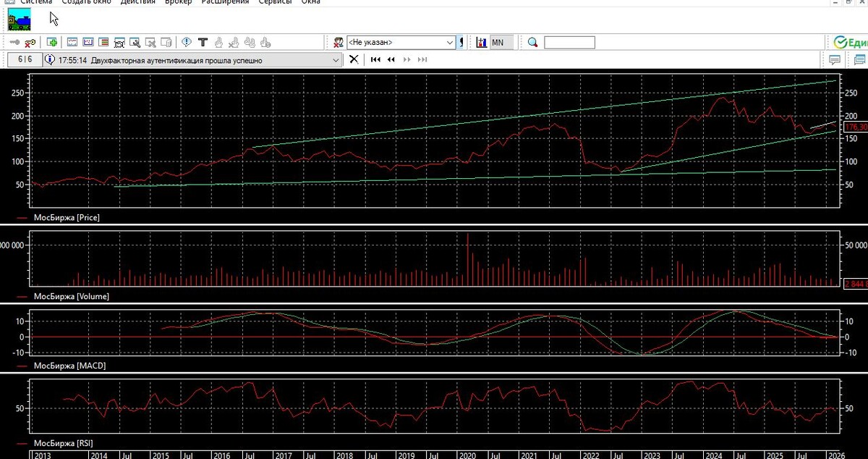Click the empty search input field

click(569, 43)
